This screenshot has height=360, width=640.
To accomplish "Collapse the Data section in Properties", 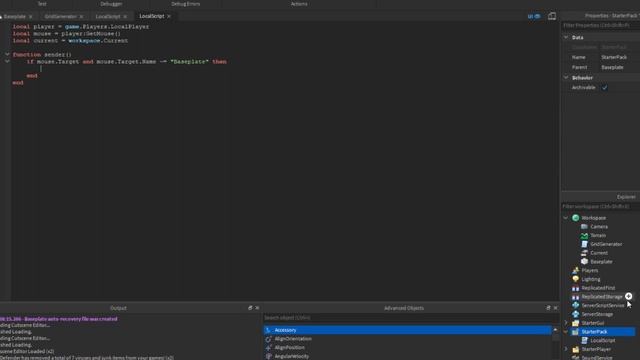I will coord(566,37).
